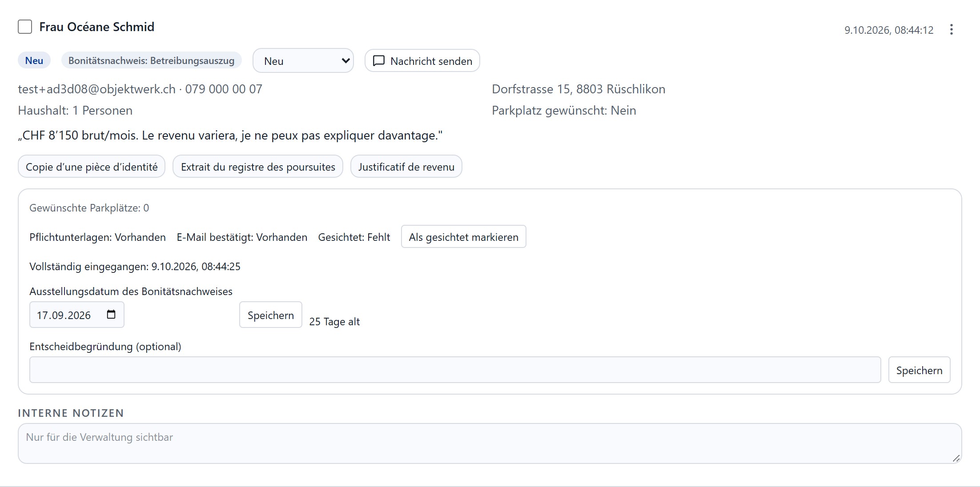Click Nachricht senden button
The height and width of the screenshot is (487, 980).
pyautogui.click(x=422, y=61)
